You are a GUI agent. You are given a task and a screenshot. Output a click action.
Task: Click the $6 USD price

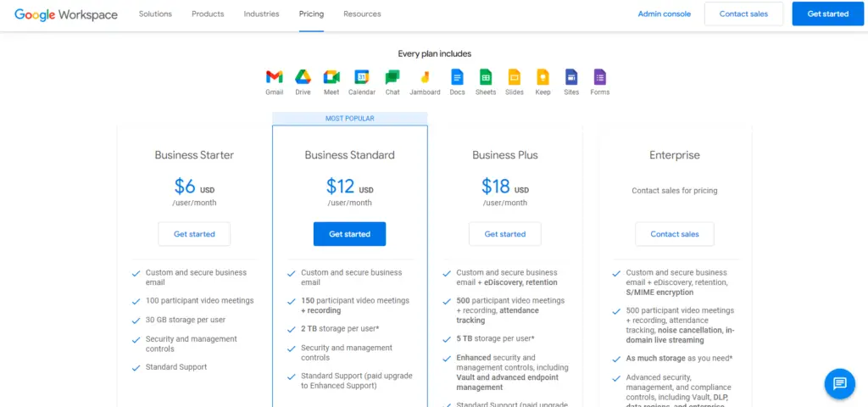click(x=194, y=186)
